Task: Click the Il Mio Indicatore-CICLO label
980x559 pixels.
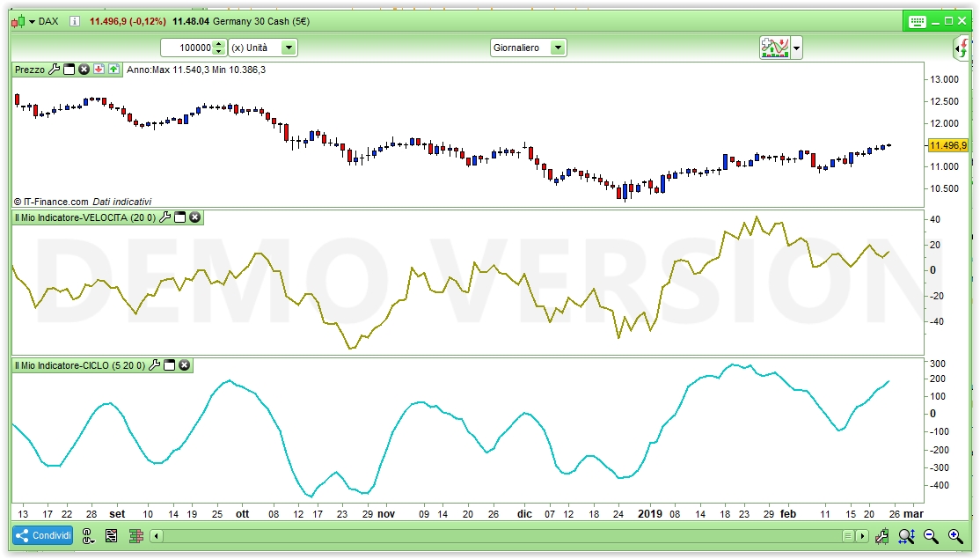Action: (80, 365)
